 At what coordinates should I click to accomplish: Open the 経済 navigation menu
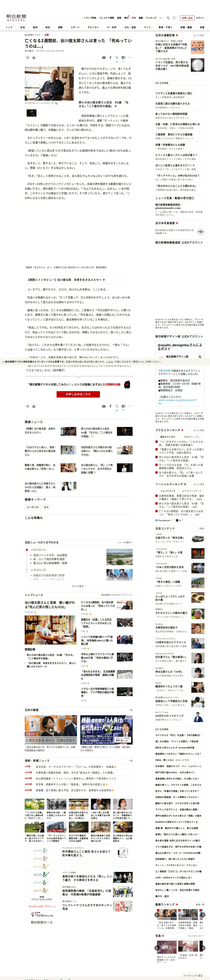coord(35,27)
